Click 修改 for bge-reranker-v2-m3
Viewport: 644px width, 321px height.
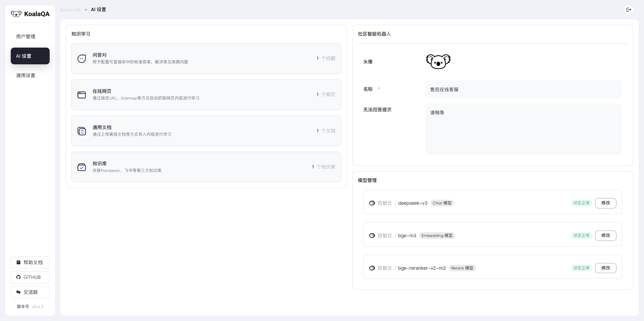[605, 268]
